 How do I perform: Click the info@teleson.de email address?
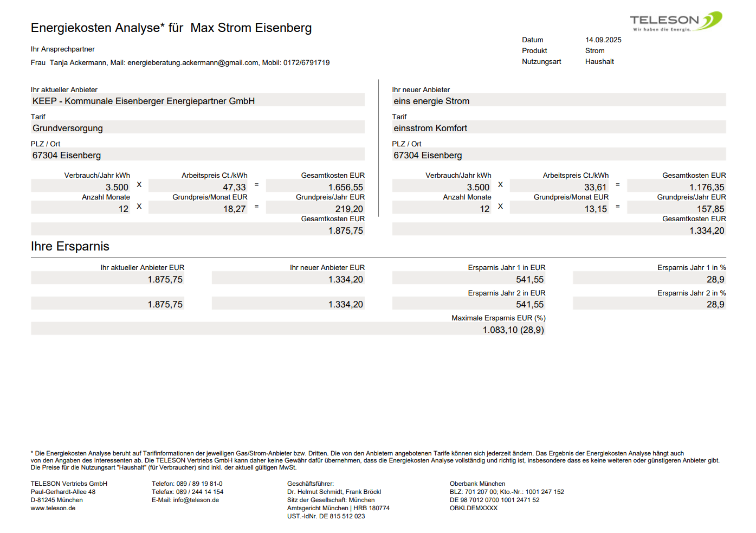click(196, 500)
